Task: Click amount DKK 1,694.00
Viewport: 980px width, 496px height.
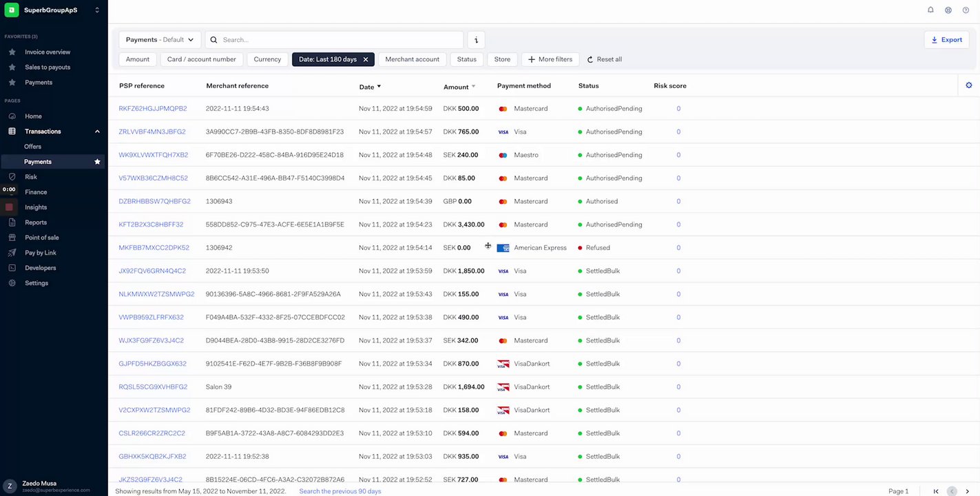Action: tap(464, 387)
